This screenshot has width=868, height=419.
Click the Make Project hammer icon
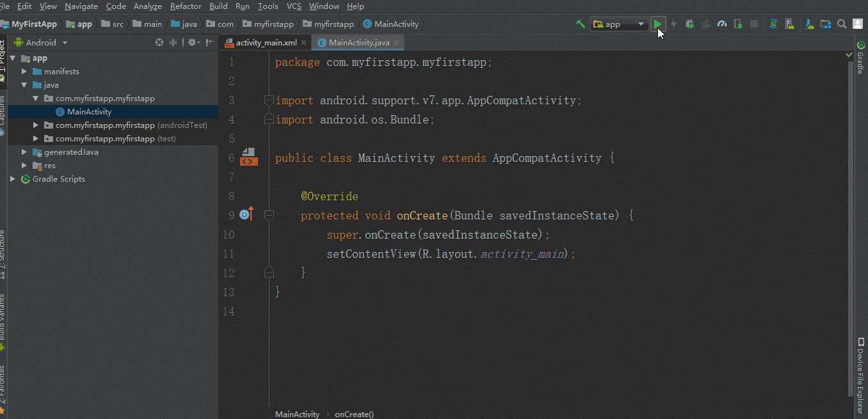click(x=580, y=24)
